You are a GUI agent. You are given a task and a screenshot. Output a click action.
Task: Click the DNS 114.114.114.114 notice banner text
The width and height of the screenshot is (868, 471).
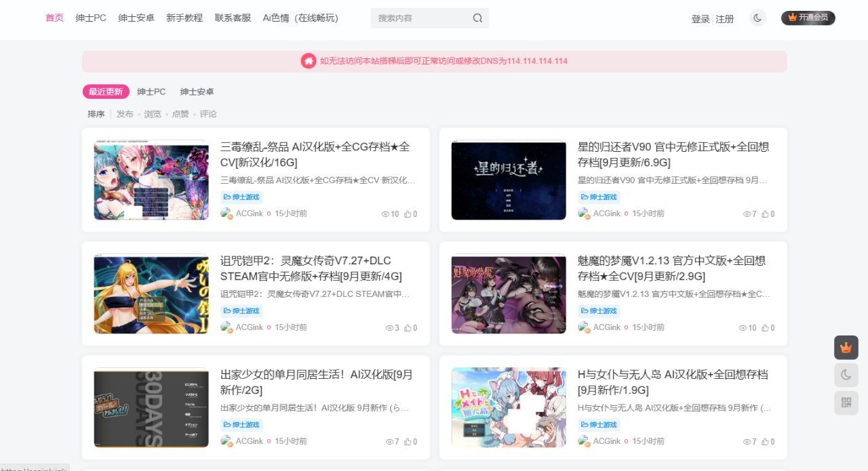point(443,61)
